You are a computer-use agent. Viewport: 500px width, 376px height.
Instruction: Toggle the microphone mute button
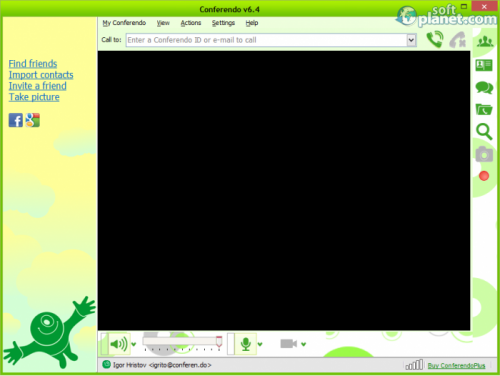pos(246,344)
